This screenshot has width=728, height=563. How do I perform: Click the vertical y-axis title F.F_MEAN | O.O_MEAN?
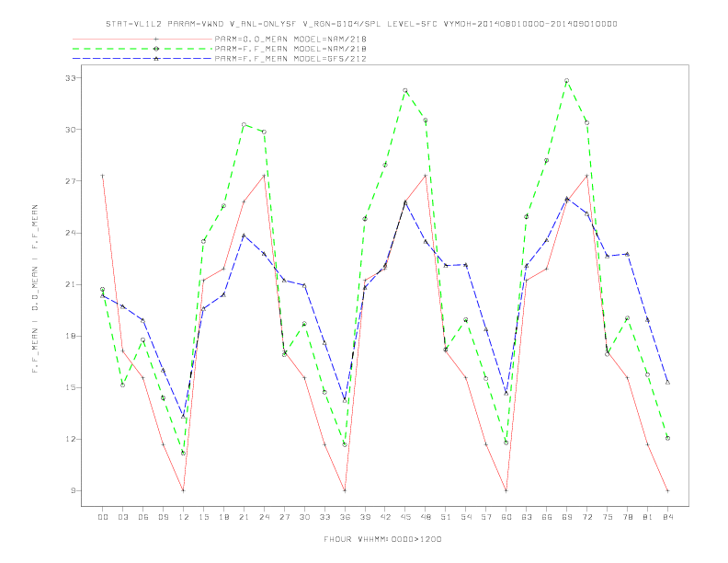pyautogui.click(x=35, y=289)
